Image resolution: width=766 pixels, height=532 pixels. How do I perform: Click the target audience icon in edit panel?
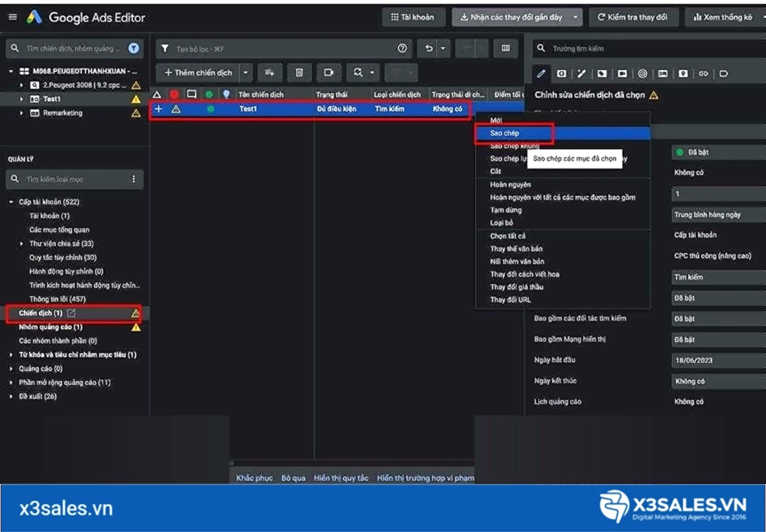[x=642, y=74]
